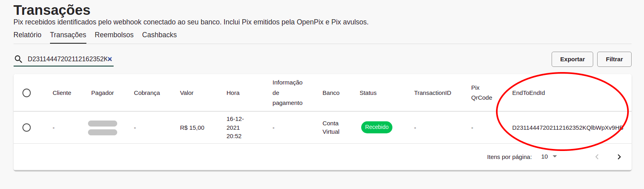Click the blurred Pagador name
Viewport: 644px width, 189px height.
(x=102, y=128)
